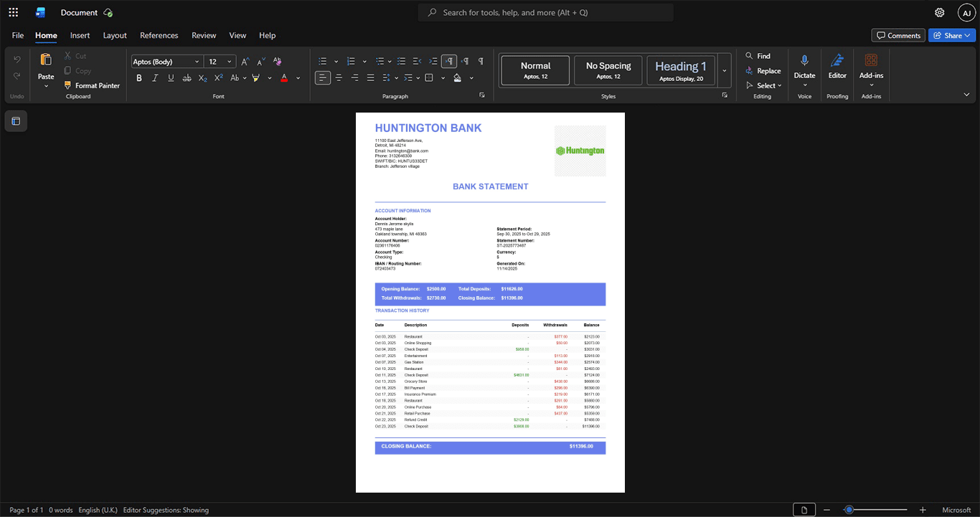Switch to the View tab
The height and width of the screenshot is (517, 980).
(x=237, y=35)
